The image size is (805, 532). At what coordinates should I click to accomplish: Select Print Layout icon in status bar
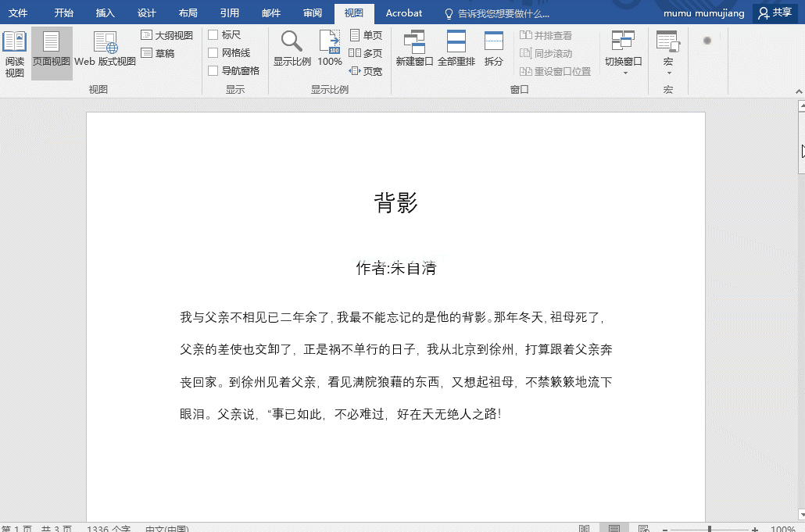614,528
